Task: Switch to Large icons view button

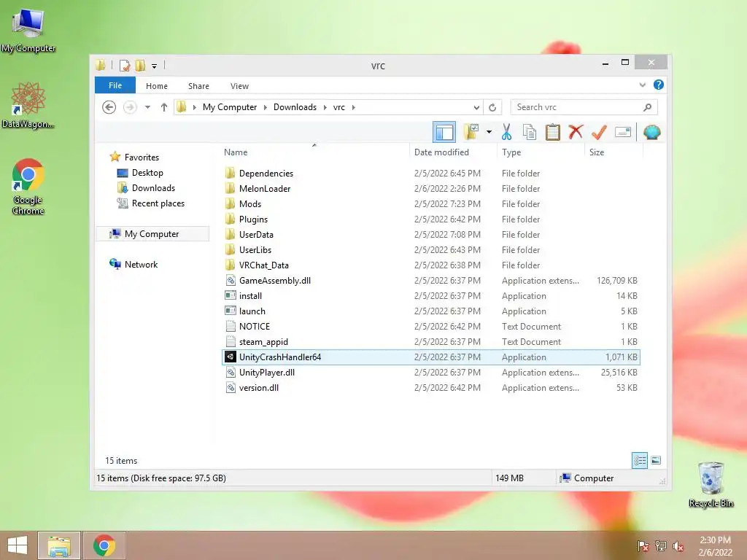Action: point(656,460)
